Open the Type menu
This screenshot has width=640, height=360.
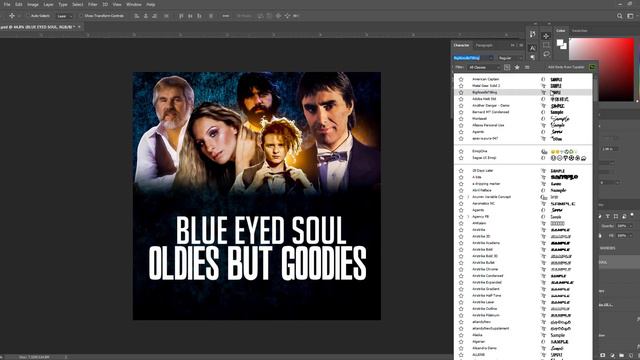coord(63,4)
